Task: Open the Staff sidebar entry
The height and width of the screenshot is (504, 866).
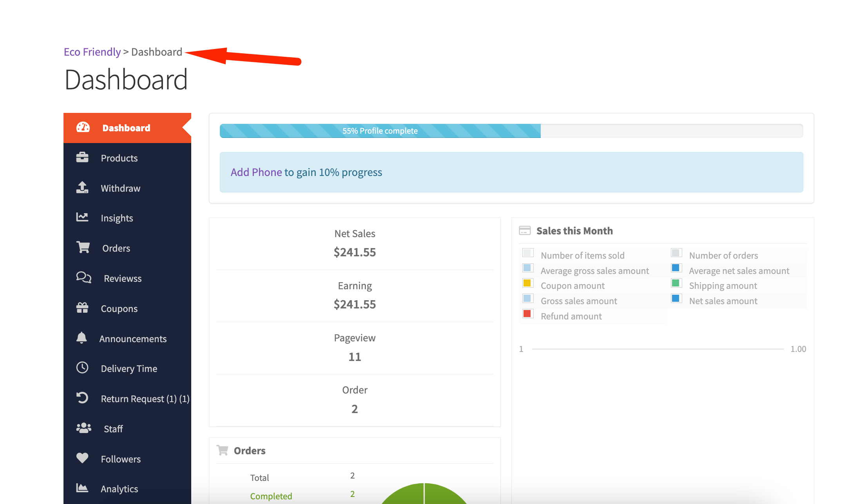Action: (127, 429)
